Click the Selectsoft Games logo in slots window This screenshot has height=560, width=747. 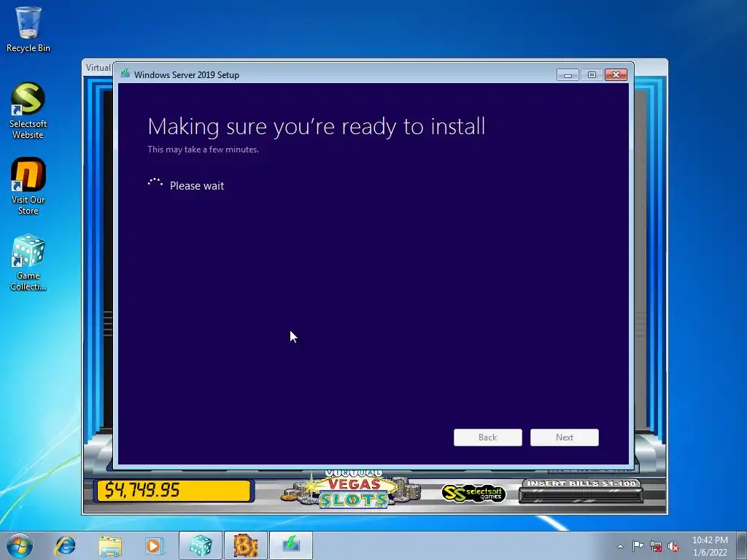point(473,494)
